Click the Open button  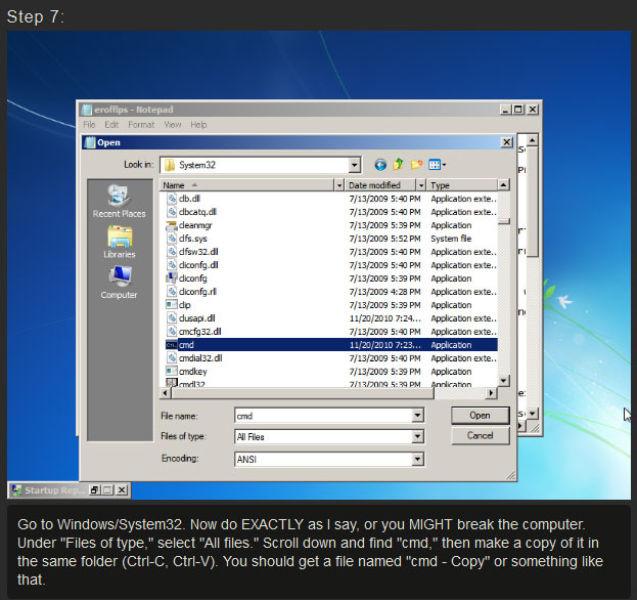point(480,415)
